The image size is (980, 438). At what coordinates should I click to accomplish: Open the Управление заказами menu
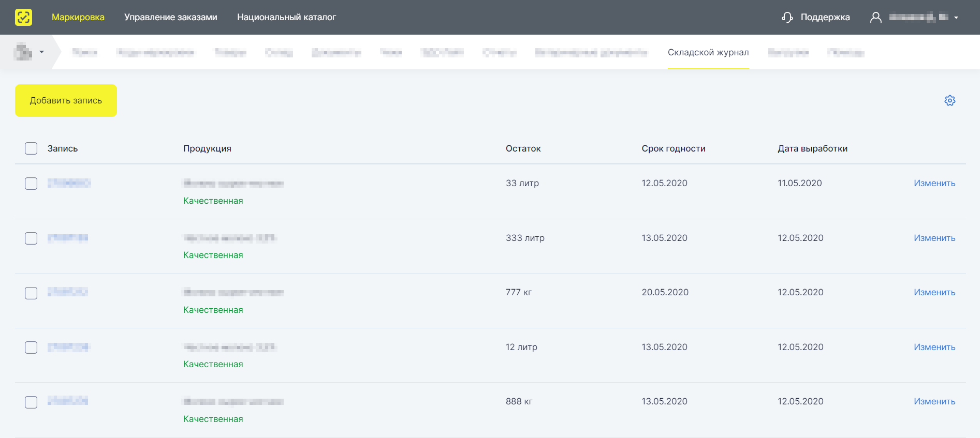(171, 17)
